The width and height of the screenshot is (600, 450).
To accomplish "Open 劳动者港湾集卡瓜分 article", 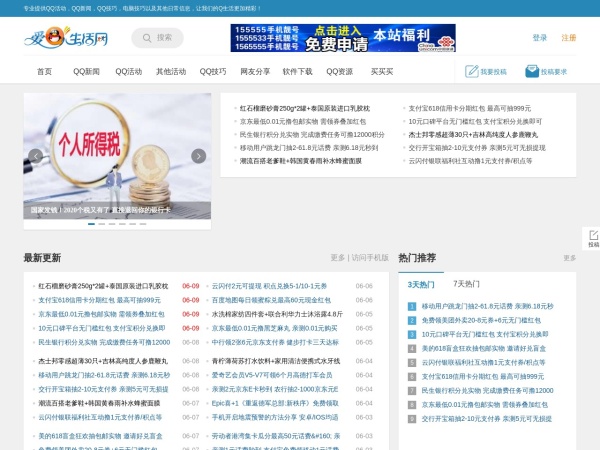I will [276, 436].
